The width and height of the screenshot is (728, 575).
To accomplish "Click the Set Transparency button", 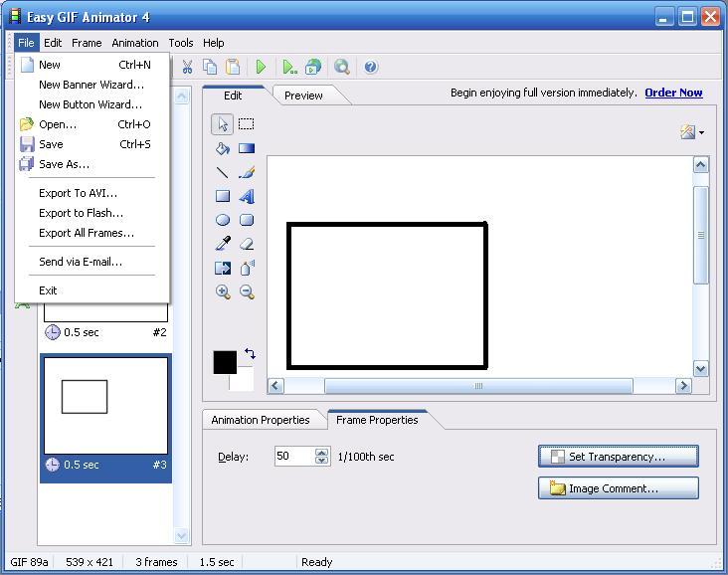I will (619, 457).
